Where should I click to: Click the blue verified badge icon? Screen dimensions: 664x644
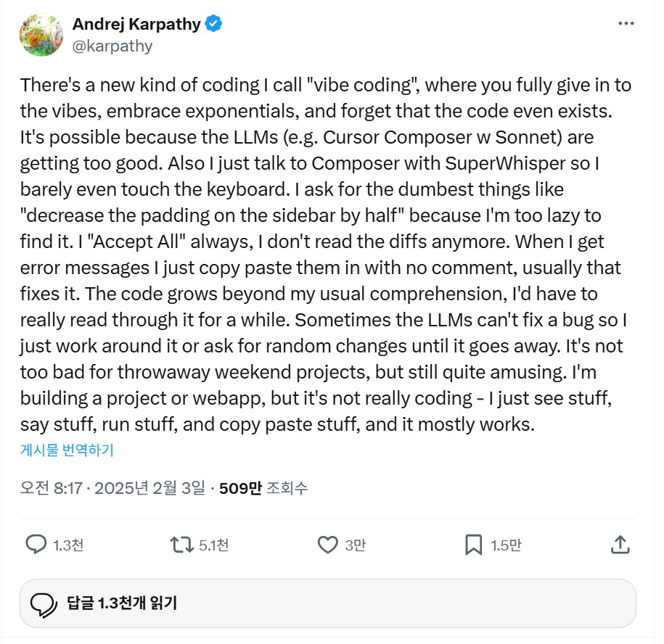coord(213,24)
